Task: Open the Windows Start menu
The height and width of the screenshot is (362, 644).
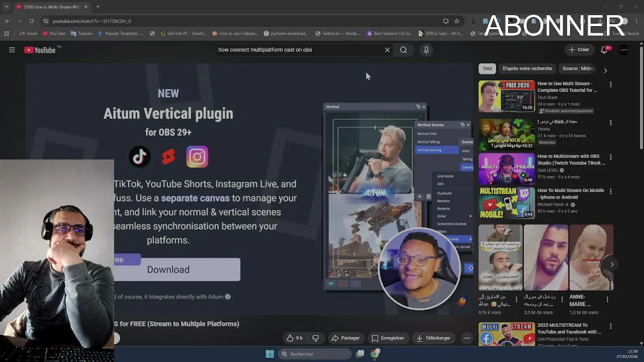Action: pyautogui.click(x=270, y=354)
